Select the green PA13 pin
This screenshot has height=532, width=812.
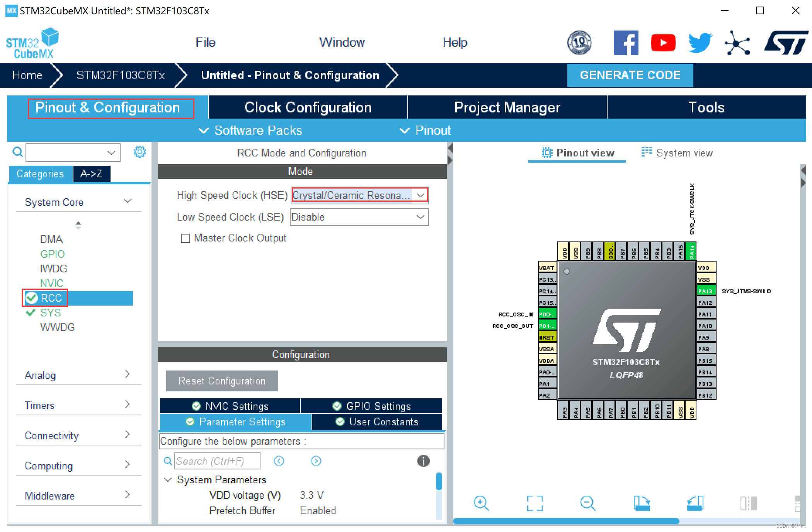(706, 291)
